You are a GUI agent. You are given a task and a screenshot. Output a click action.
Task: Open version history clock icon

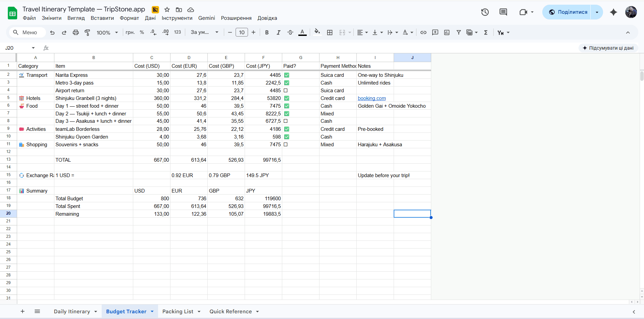485,12
